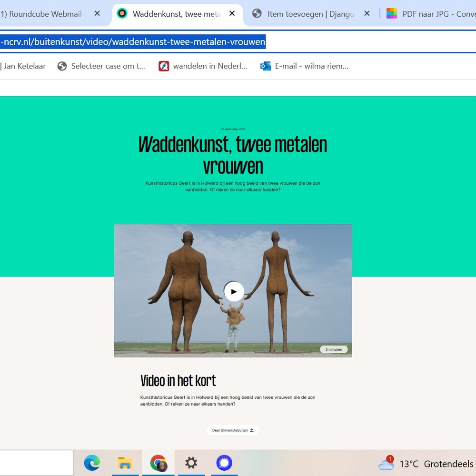Open the Selecteer case bookmark
Image resolution: width=476 pixels, height=476 pixels.
tap(101, 66)
